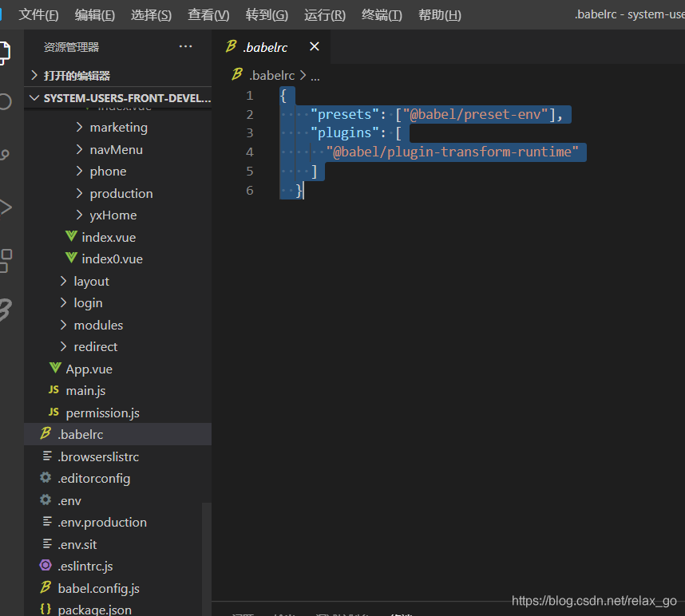The image size is (685, 616).
Task: Click the Vue icon beside index.vue
Action: (x=71, y=237)
